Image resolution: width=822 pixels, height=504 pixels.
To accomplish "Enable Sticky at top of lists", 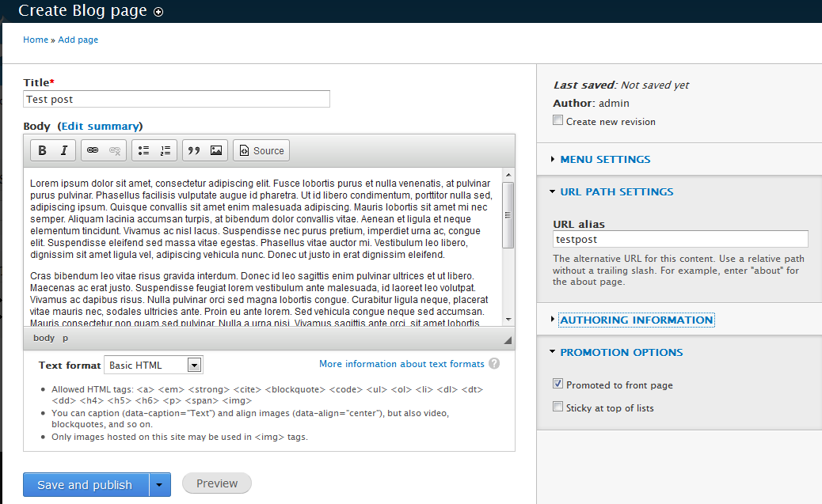I will (558, 407).
